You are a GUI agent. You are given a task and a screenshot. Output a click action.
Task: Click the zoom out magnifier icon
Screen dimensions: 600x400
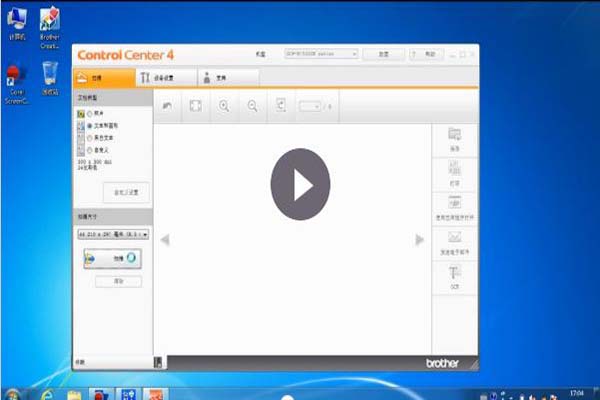[x=252, y=105]
